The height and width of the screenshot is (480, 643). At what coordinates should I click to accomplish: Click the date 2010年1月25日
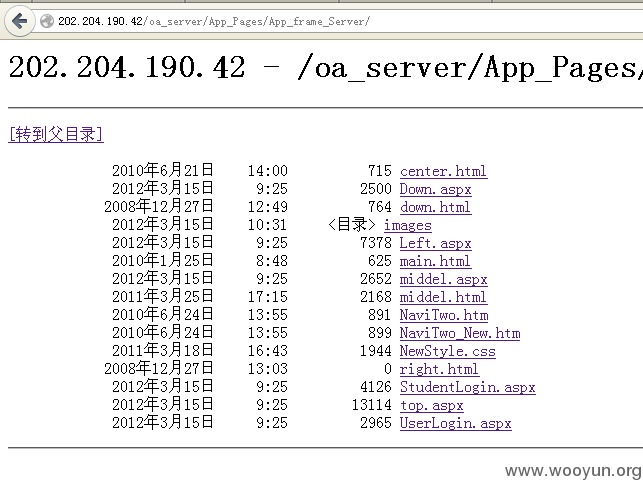[163, 261]
